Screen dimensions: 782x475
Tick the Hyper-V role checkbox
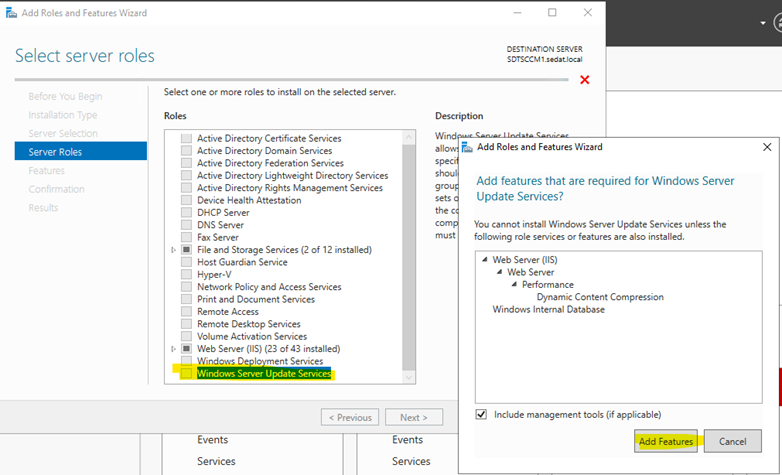187,274
